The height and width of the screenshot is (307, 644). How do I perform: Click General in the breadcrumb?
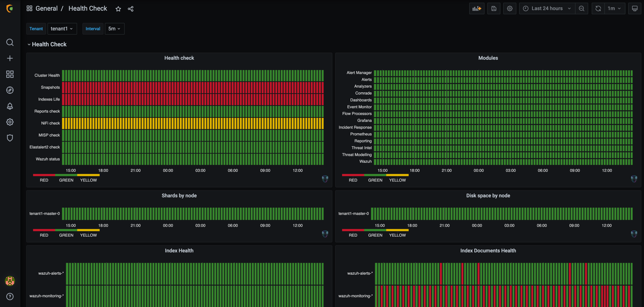[46, 8]
